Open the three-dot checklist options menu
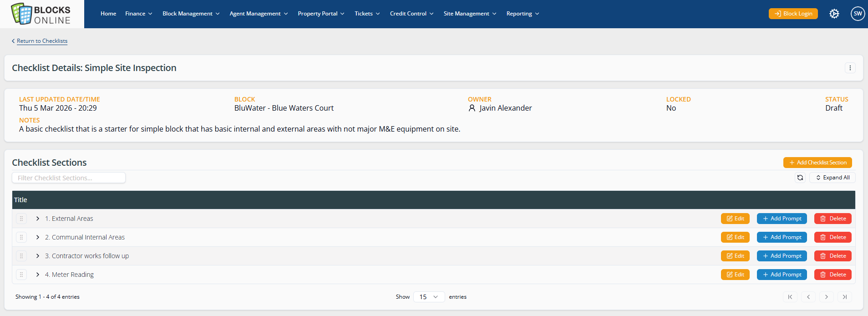868x316 pixels. click(850, 68)
